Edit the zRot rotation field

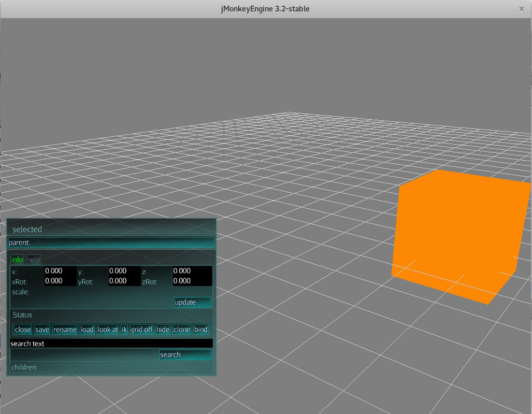tap(192, 281)
